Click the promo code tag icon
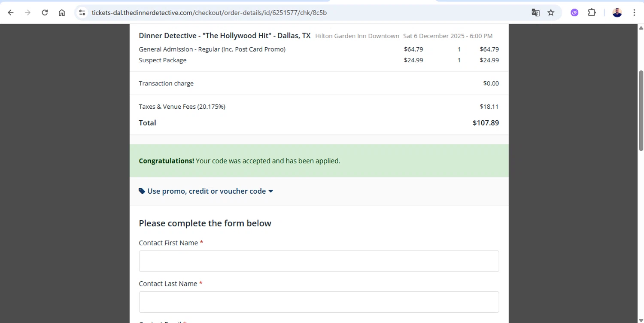This screenshot has height=323, width=644. (142, 191)
